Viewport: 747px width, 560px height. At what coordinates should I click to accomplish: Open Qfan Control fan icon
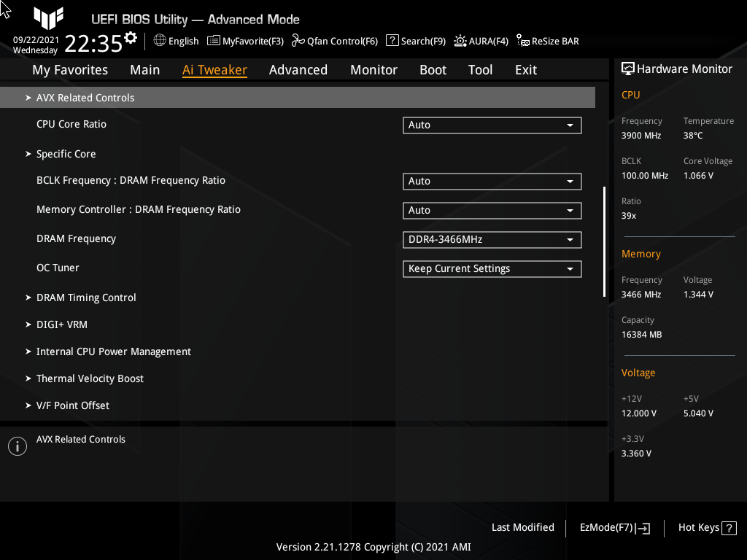tap(298, 41)
